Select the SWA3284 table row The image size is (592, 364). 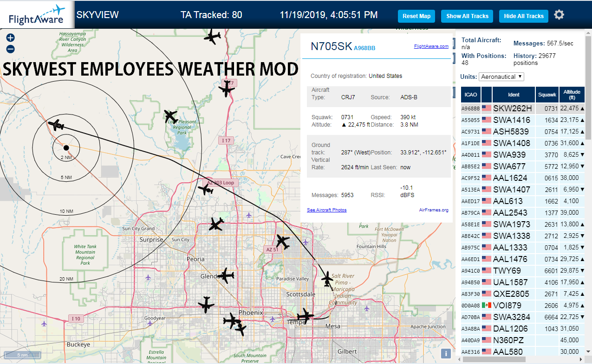pos(523,317)
